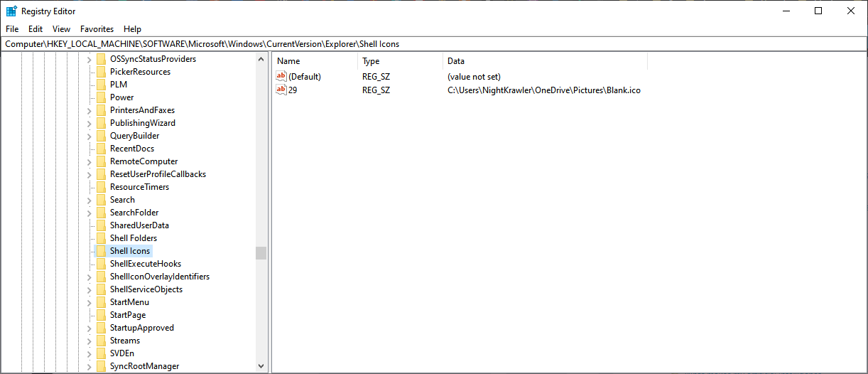The width and height of the screenshot is (868, 374).
Task: Expand the ShellServiceObjects key
Action: 89,289
